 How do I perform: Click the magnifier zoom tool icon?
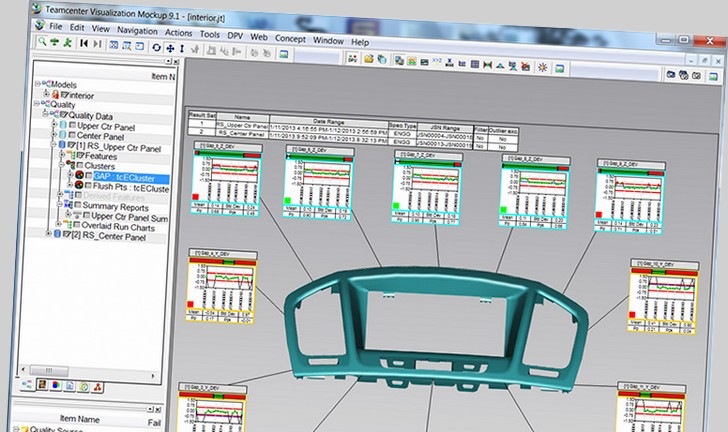coord(42,42)
